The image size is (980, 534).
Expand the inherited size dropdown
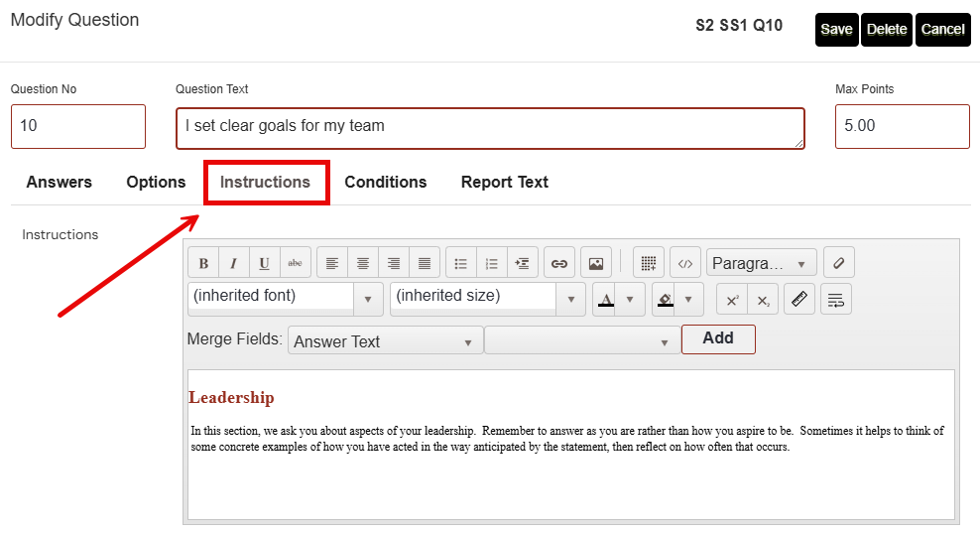pyautogui.click(x=487, y=297)
